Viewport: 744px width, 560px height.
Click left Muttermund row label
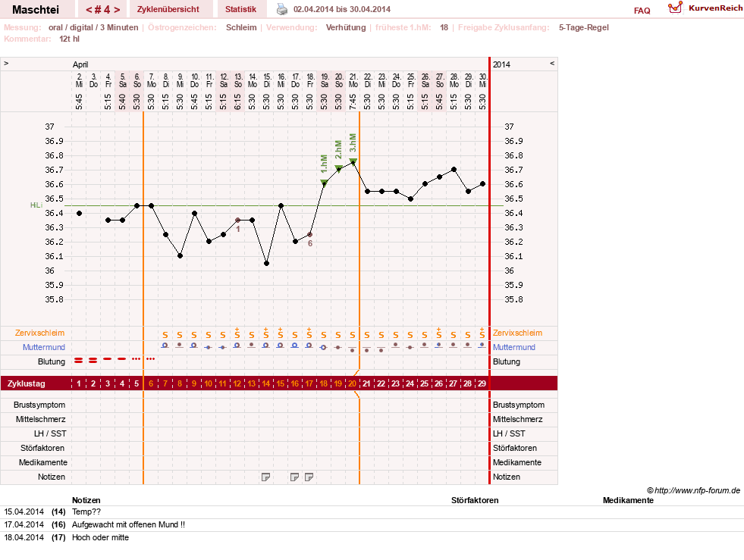pyautogui.click(x=44, y=347)
